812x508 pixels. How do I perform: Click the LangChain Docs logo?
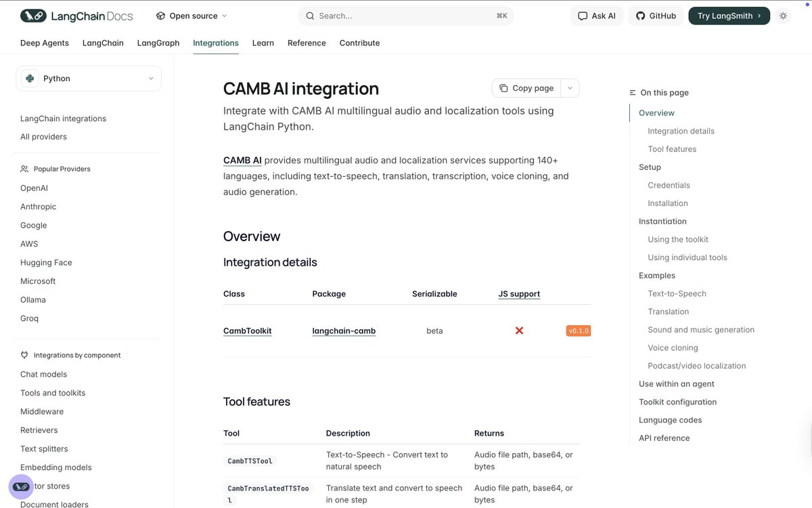pyautogui.click(x=76, y=16)
